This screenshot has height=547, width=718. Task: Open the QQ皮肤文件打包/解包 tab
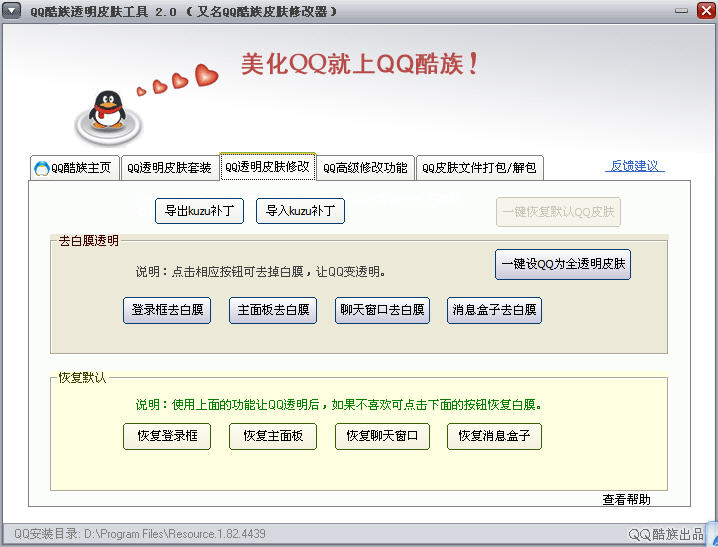[x=479, y=168]
